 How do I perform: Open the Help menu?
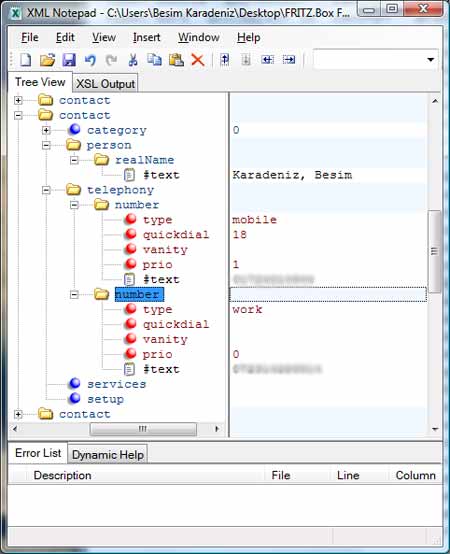pos(248,37)
